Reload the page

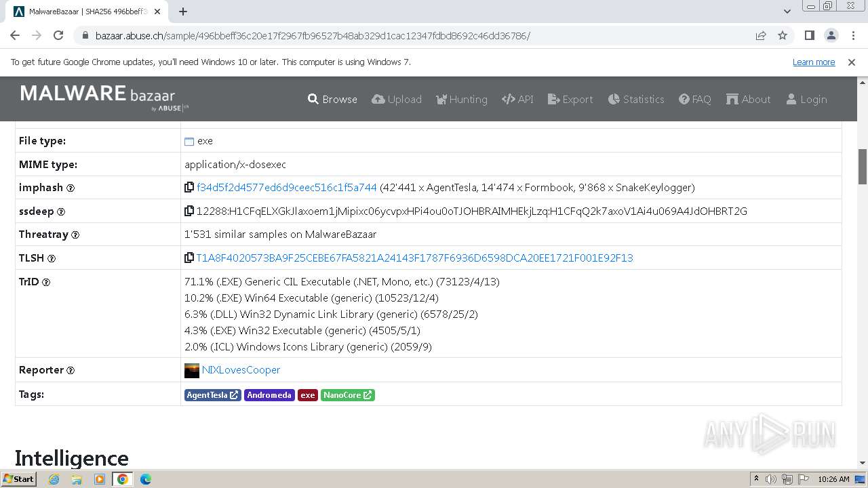coord(58,35)
